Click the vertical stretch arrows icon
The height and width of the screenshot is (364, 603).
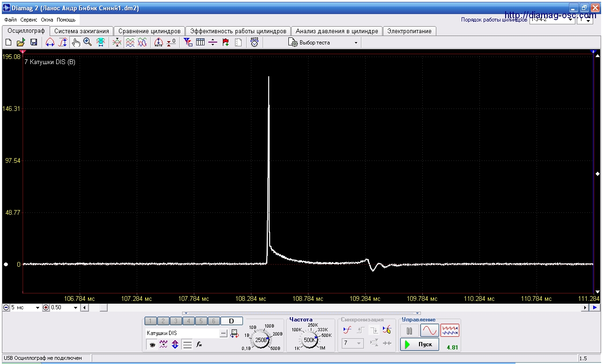(x=175, y=344)
